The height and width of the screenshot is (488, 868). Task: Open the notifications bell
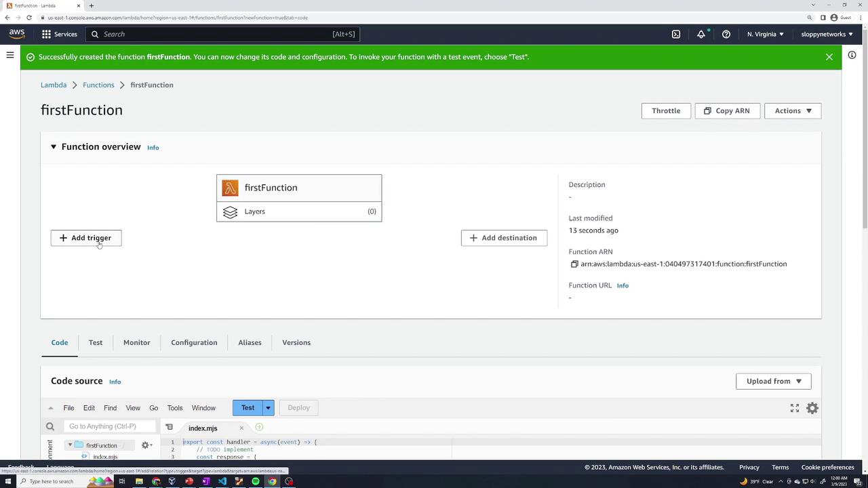point(701,34)
